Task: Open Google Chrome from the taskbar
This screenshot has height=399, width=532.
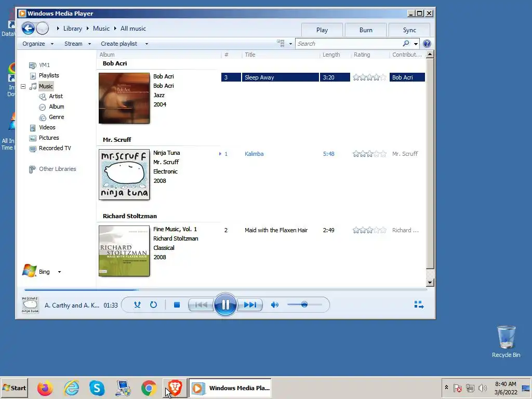Action: click(149, 388)
